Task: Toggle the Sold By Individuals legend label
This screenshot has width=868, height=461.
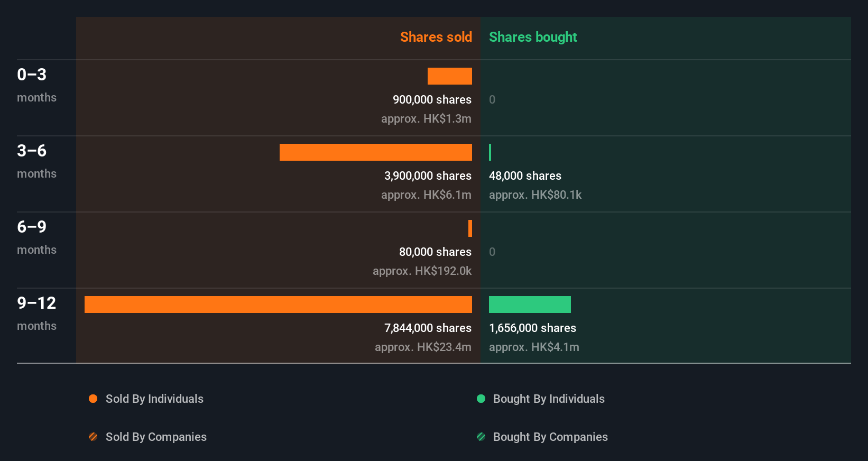Action: tap(154, 399)
